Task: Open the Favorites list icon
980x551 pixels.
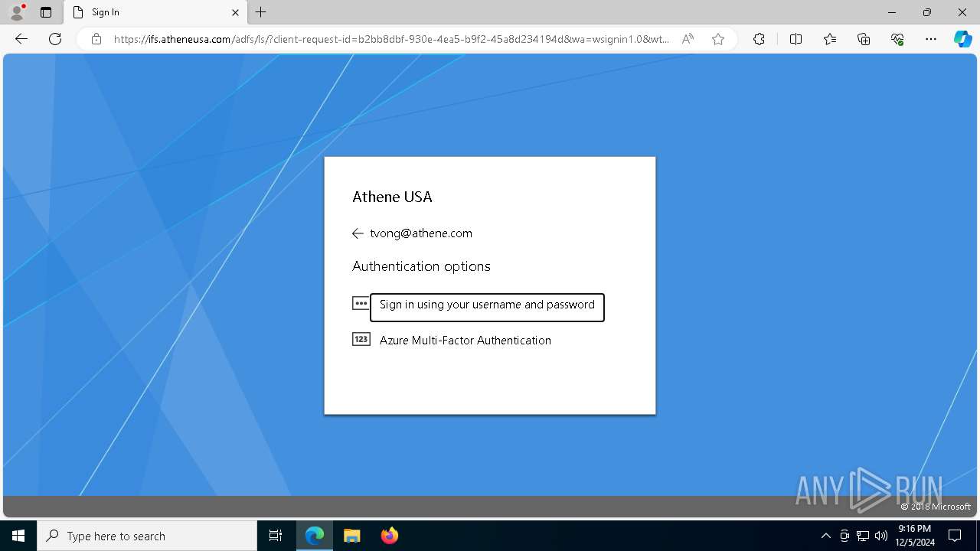Action: pyautogui.click(x=830, y=39)
